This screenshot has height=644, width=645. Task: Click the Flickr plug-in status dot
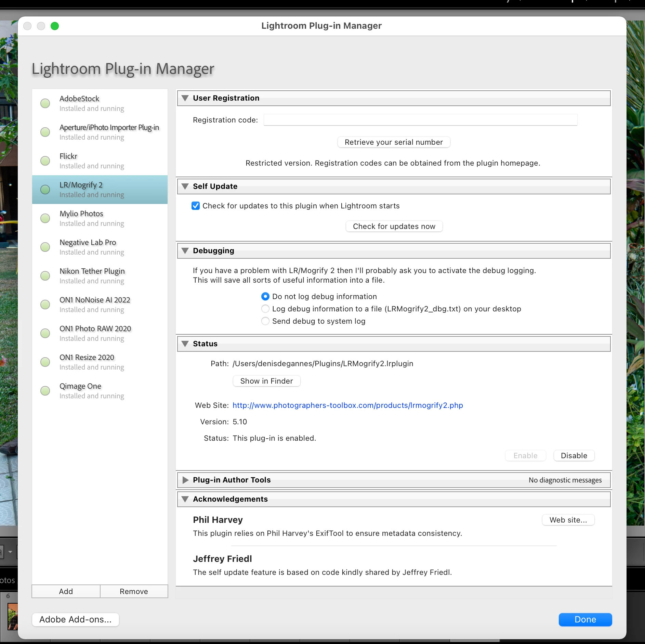coord(45,161)
